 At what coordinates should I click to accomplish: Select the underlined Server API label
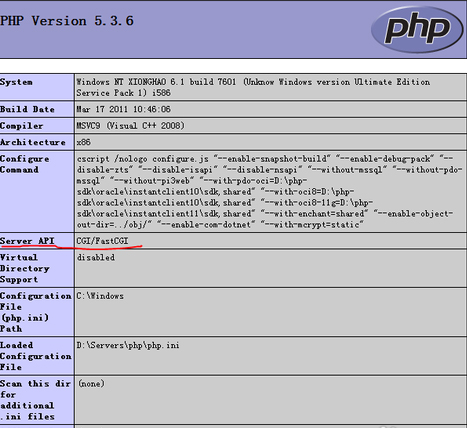27,241
